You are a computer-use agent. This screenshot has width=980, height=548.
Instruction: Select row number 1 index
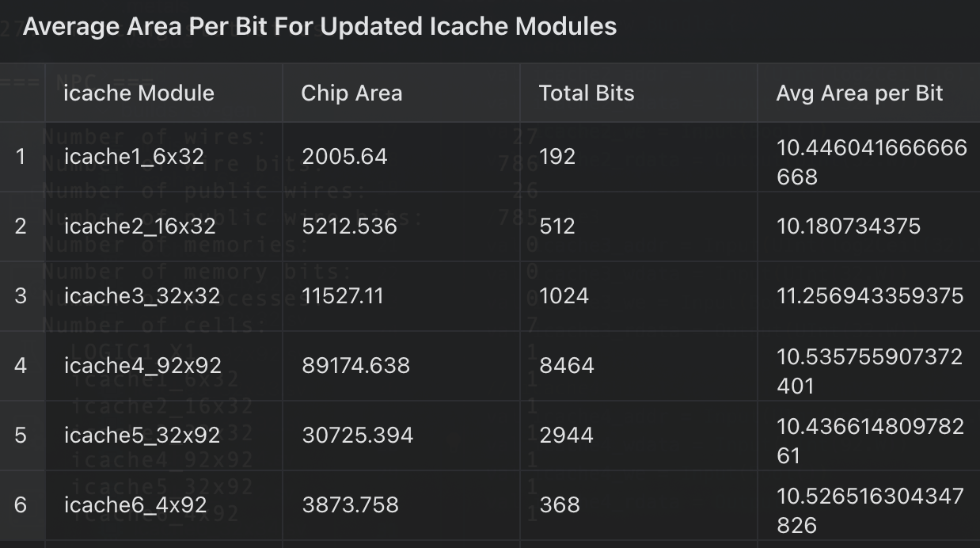pos(21,156)
